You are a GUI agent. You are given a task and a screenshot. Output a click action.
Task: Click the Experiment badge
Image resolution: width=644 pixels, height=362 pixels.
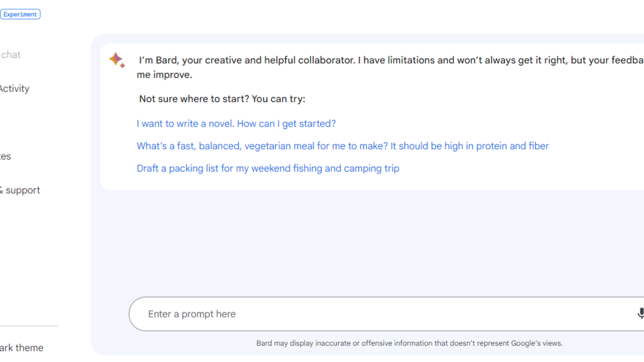(x=20, y=14)
